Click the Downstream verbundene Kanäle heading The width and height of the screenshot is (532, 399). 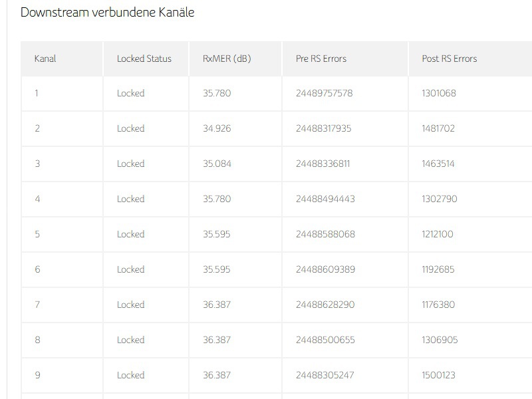pyautogui.click(x=107, y=13)
